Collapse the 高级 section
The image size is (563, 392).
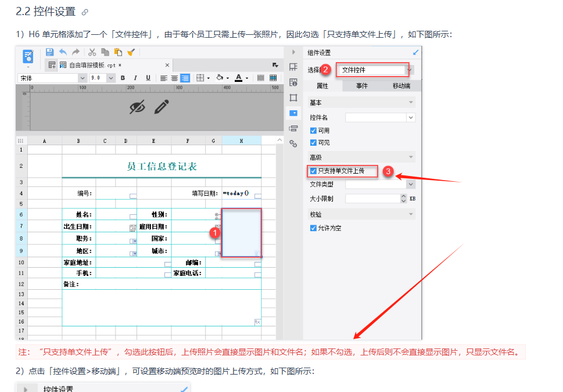click(x=411, y=157)
